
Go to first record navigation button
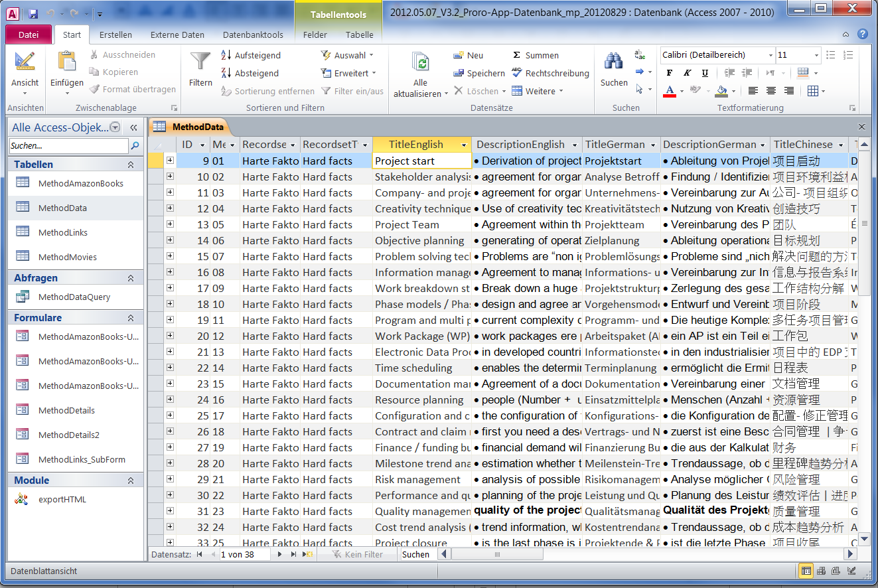(x=199, y=554)
